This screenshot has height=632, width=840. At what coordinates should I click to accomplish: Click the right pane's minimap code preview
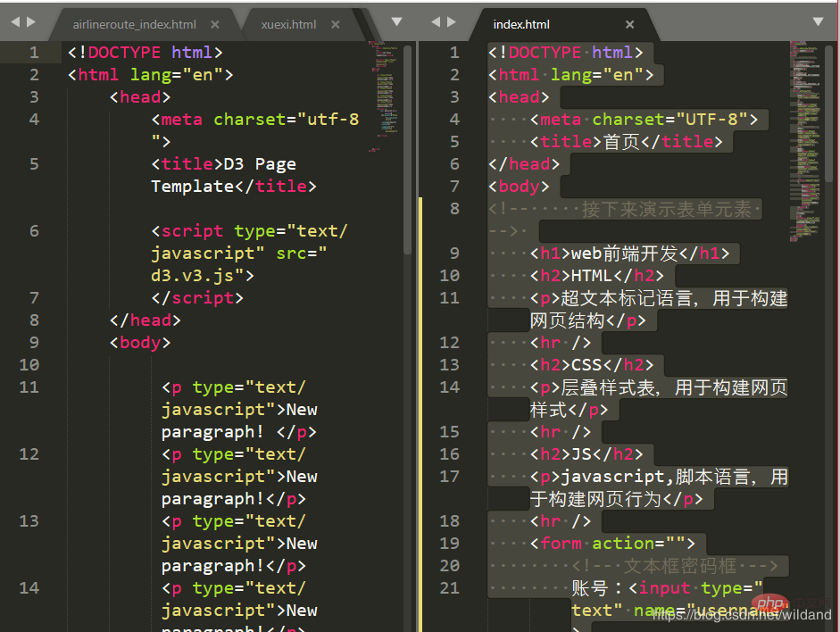(804, 134)
